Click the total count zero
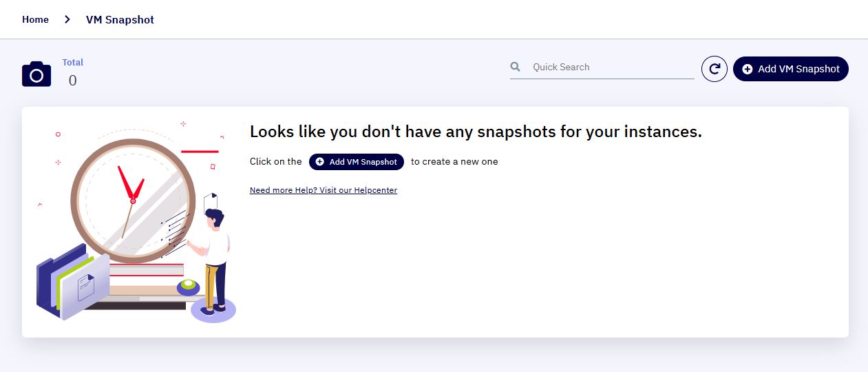The height and width of the screenshot is (372, 868). pos(72,81)
